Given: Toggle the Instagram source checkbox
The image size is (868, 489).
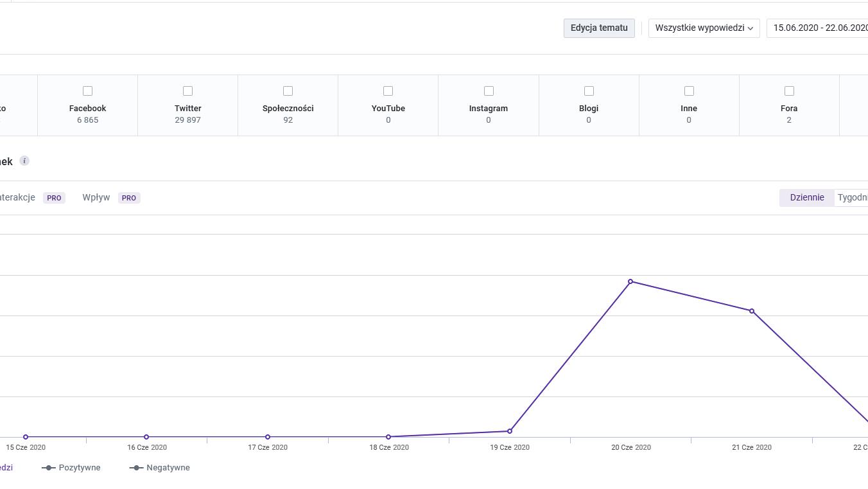Looking at the screenshot, I should pos(489,91).
